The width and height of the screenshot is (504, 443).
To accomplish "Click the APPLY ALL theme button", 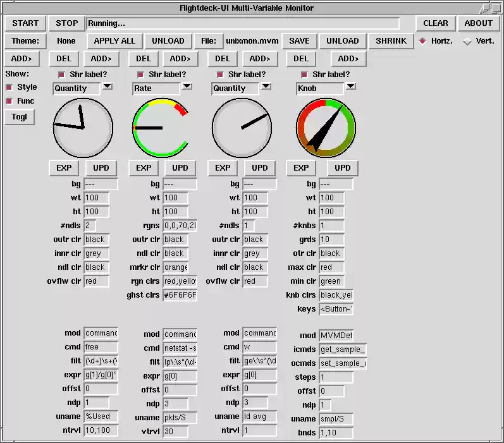I will (x=114, y=41).
